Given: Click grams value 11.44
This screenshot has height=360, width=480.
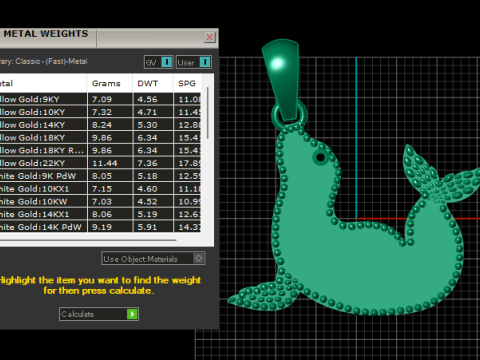Looking at the screenshot, I should click(105, 163).
